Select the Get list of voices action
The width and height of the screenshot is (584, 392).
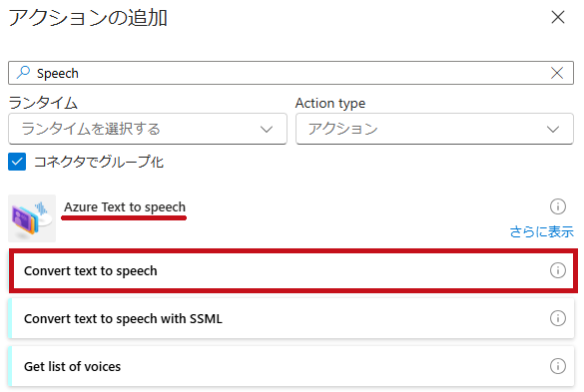tap(291, 366)
